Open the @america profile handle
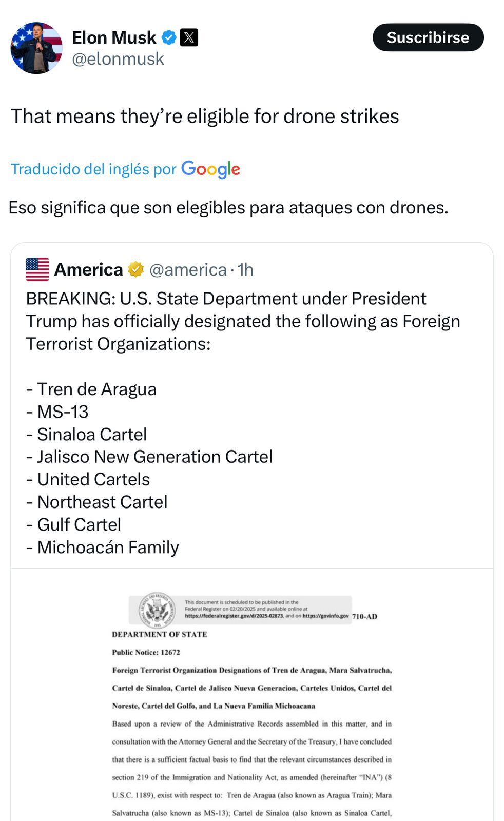This screenshot has width=504, height=821. [x=187, y=269]
